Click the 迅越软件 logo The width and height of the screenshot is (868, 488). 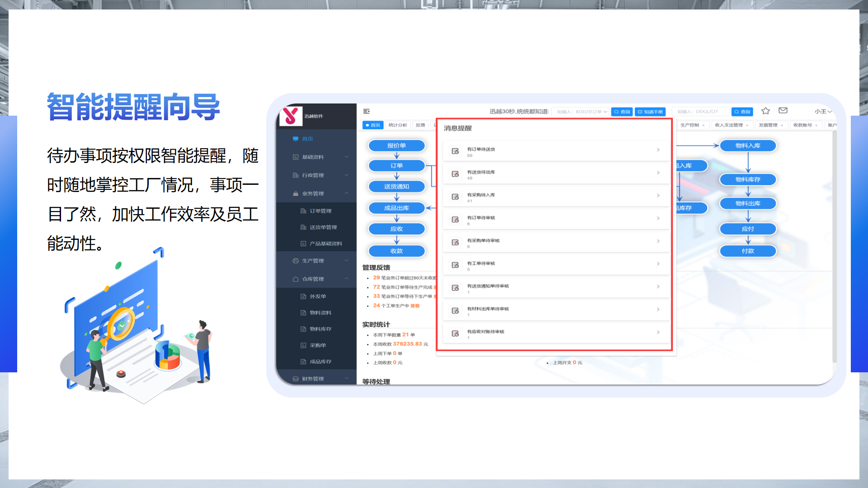tap(291, 116)
